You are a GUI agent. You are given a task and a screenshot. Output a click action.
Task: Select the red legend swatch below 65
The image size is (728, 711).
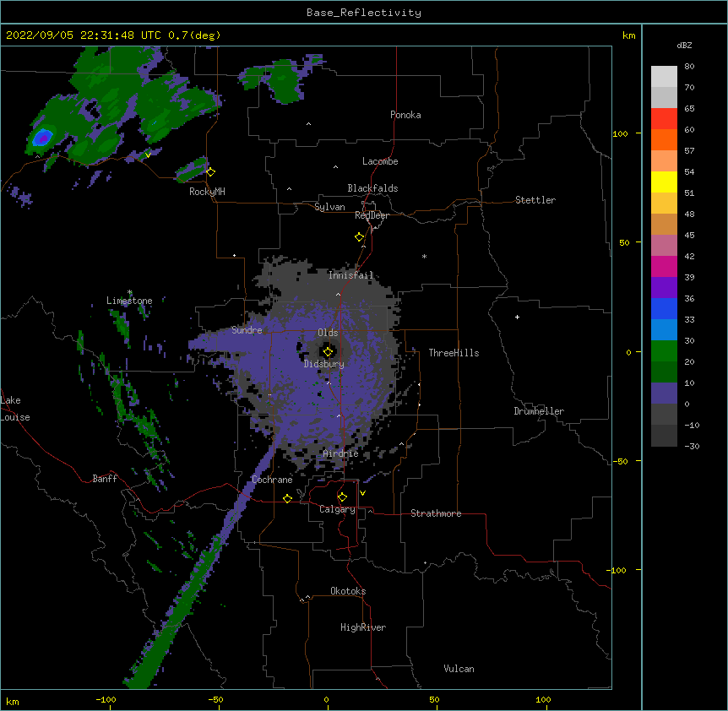coord(664,118)
